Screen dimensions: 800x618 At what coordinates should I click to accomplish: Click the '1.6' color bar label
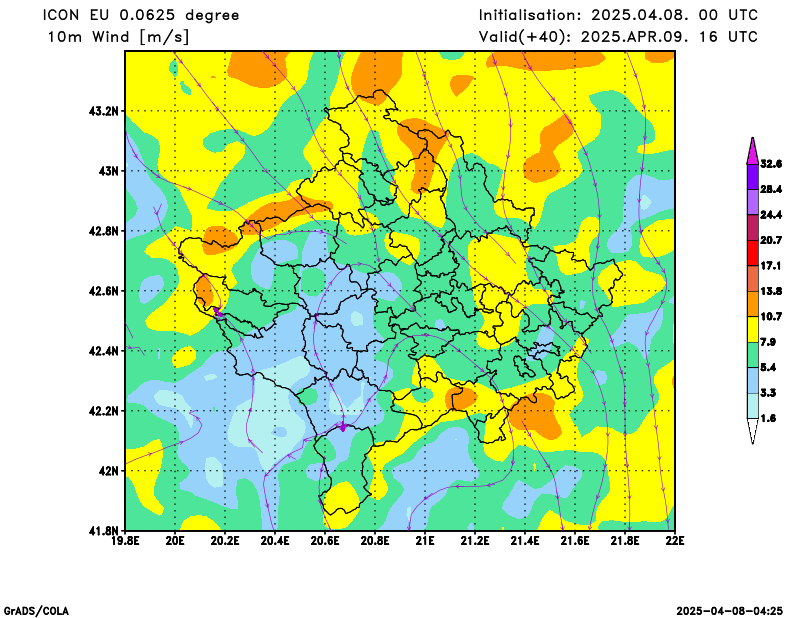tap(768, 418)
